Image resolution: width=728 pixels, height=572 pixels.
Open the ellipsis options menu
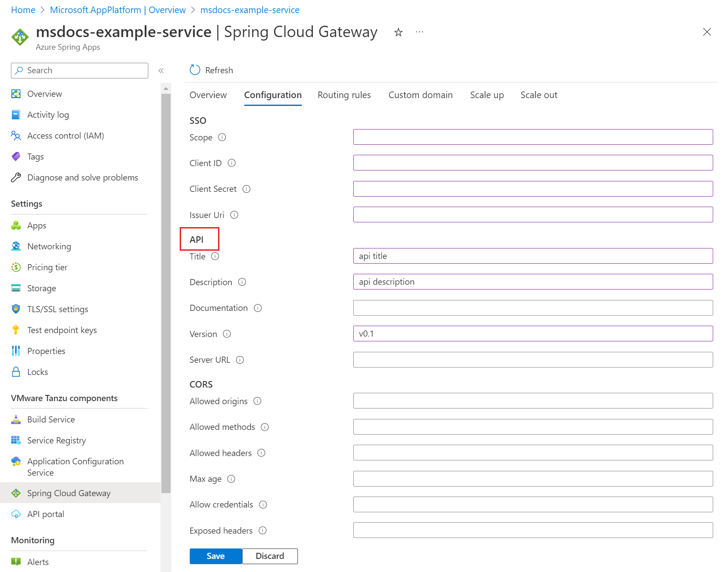tap(419, 32)
